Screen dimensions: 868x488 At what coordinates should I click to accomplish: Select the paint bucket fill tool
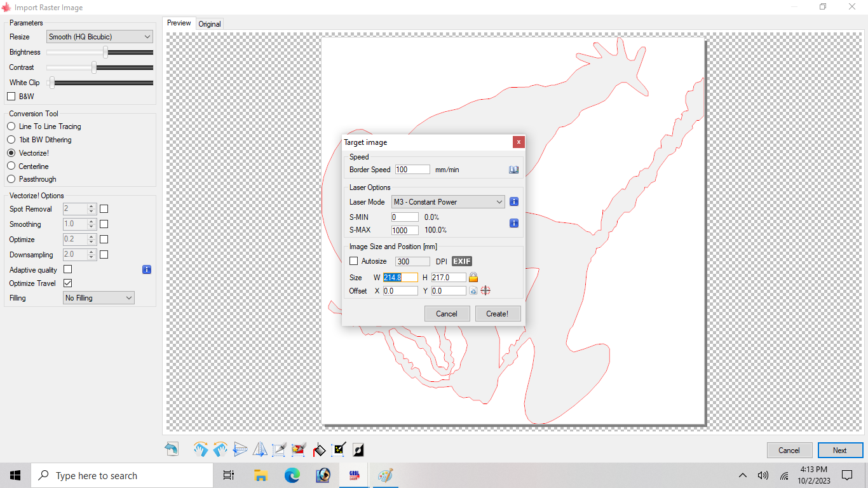coord(319,450)
